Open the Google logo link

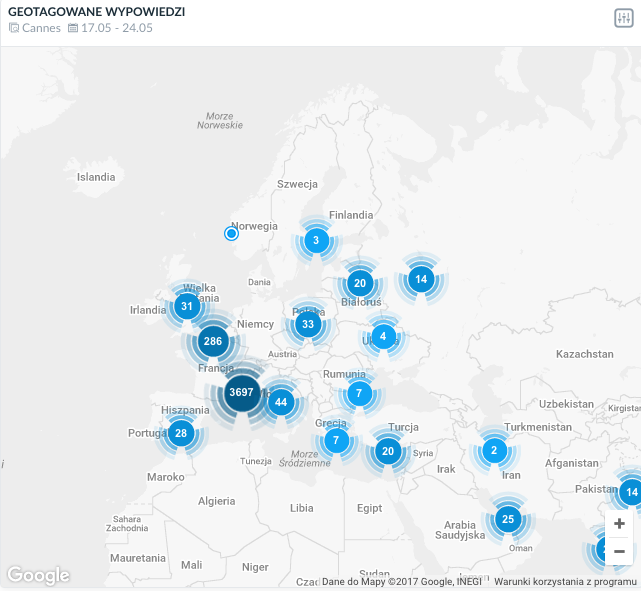point(38,575)
